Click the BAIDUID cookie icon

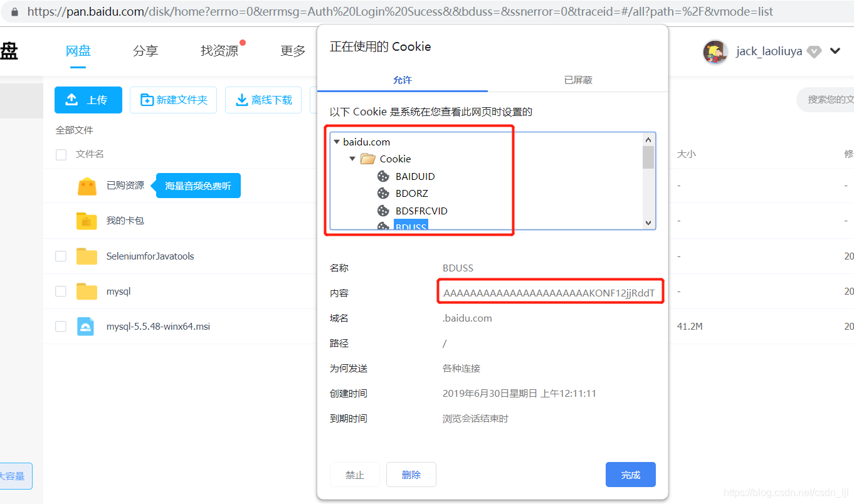tap(383, 176)
